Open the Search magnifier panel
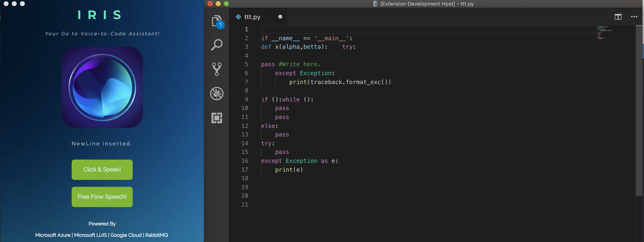Screen dimensions: 644x242 click(217, 45)
